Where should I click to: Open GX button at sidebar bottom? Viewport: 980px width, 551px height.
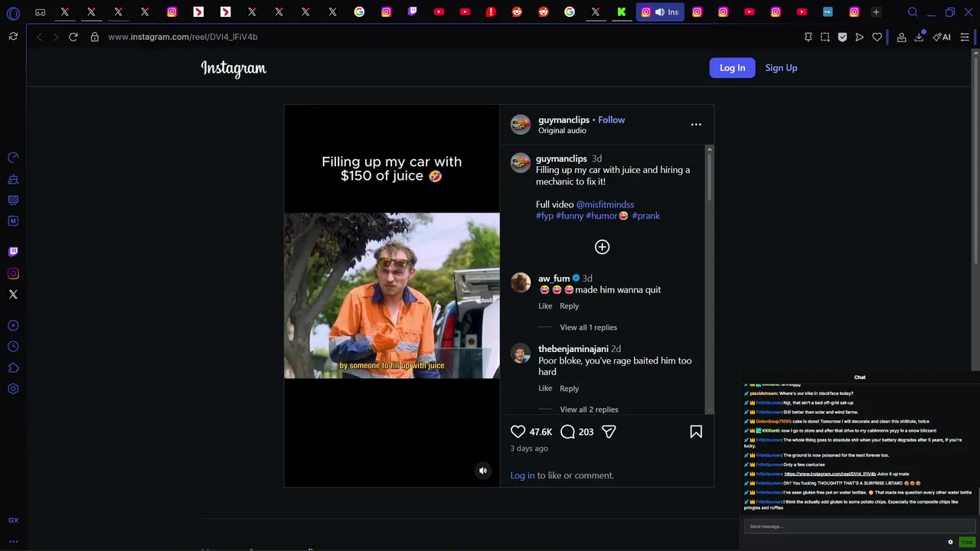click(x=13, y=520)
